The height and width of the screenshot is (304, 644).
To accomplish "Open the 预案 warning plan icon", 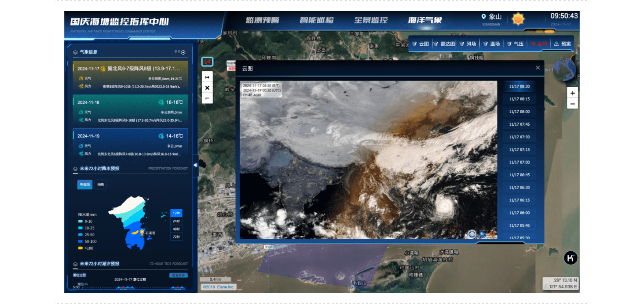I will 557,44.
